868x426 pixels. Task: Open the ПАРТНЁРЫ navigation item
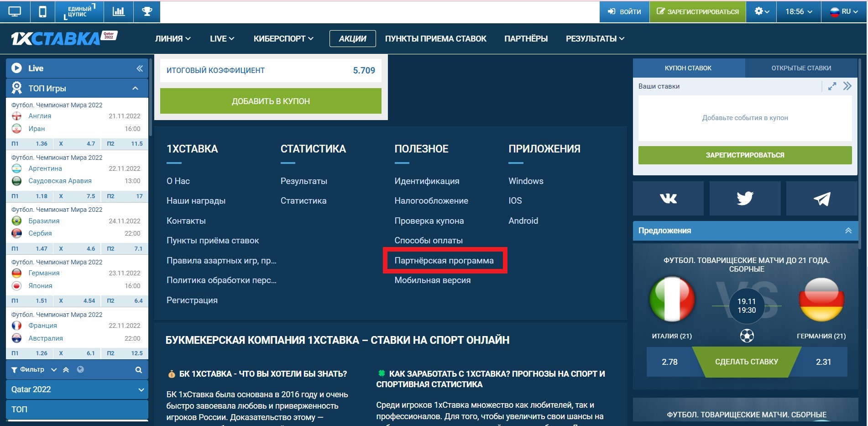pyautogui.click(x=526, y=39)
